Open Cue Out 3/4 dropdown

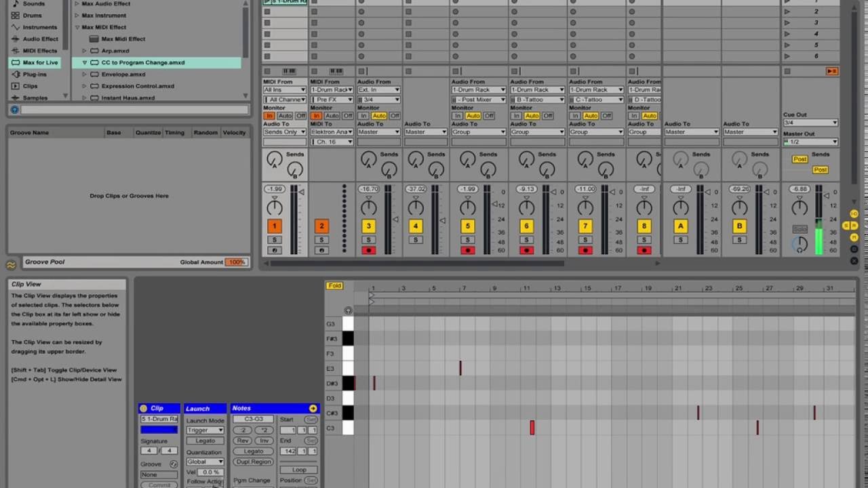tap(810, 123)
